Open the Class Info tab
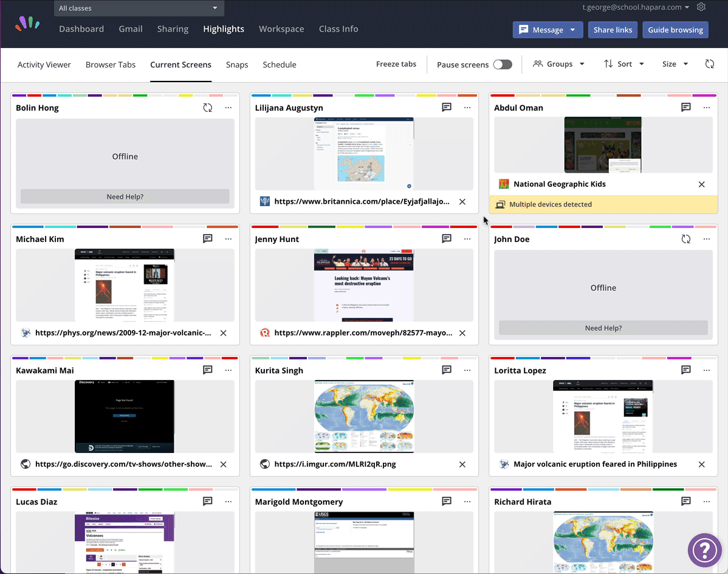The height and width of the screenshot is (574, 728). 338,29
